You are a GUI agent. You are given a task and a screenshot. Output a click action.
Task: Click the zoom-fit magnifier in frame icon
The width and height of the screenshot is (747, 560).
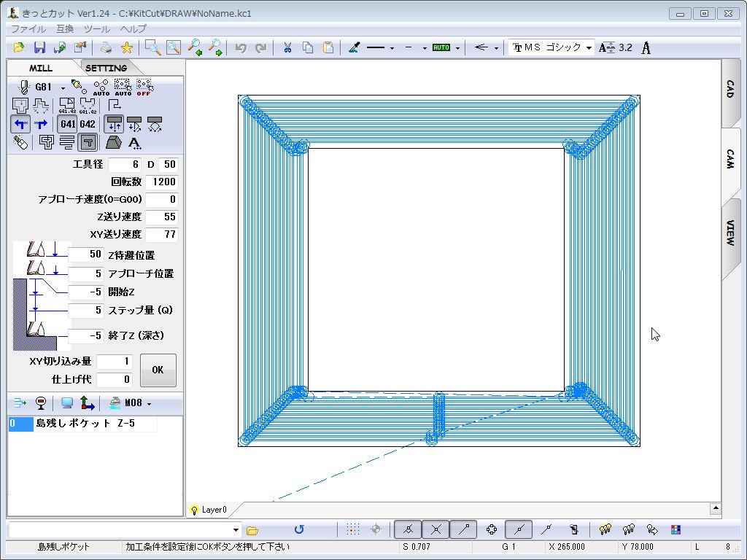(x=174, y=47)
